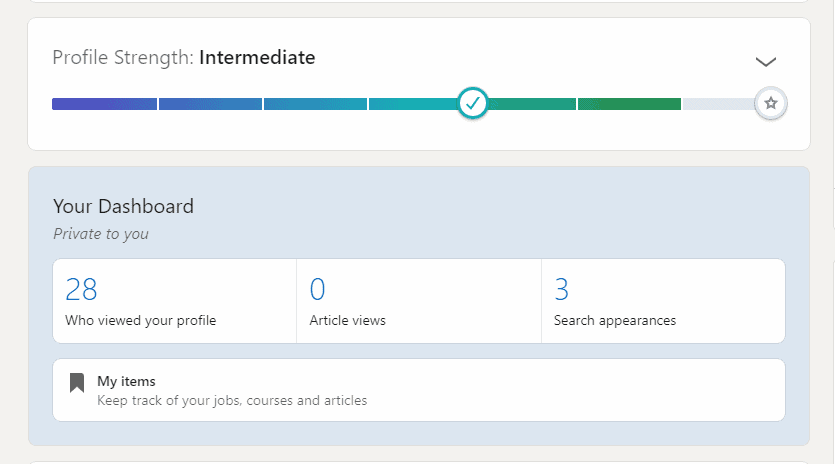The height and width of the screenshot is (464, 835).
Task: Click the 'Who viewed your profile' label
Action: [x=140, y=321]
